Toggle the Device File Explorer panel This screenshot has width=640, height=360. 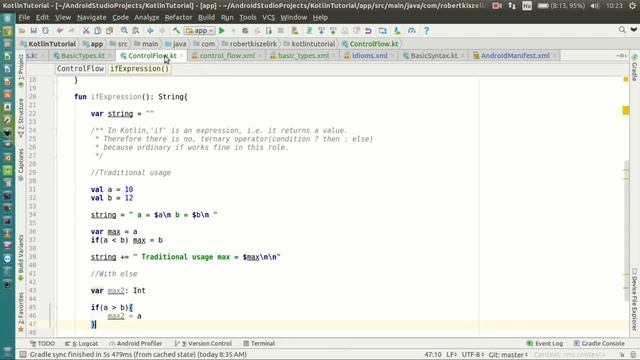point(634,299)
